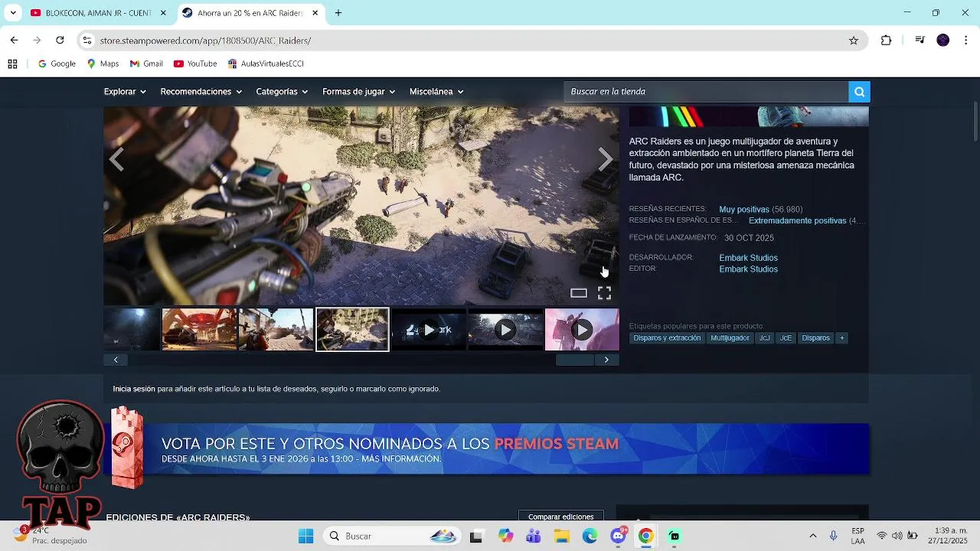Open the Google bookmark

click(x=57, y=64)
